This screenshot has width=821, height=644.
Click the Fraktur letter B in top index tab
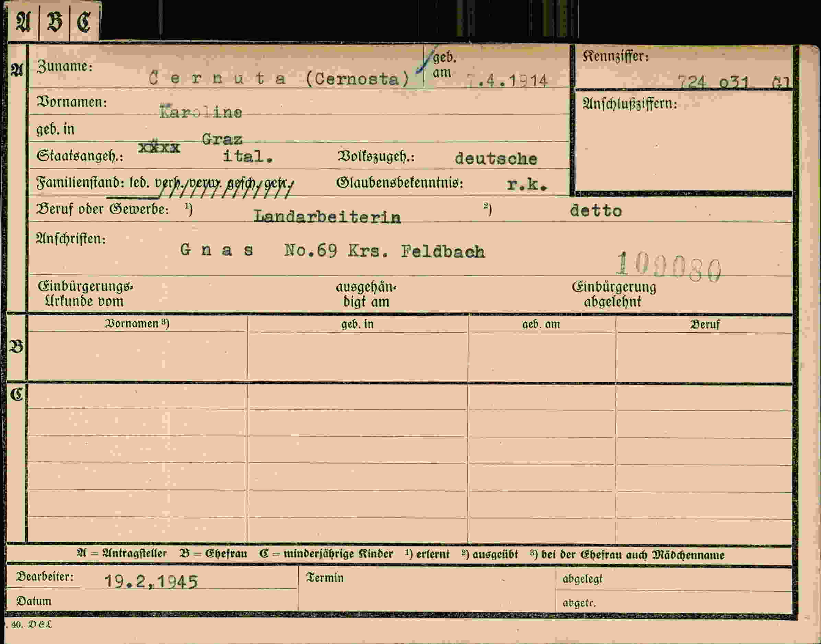(54, 22)
